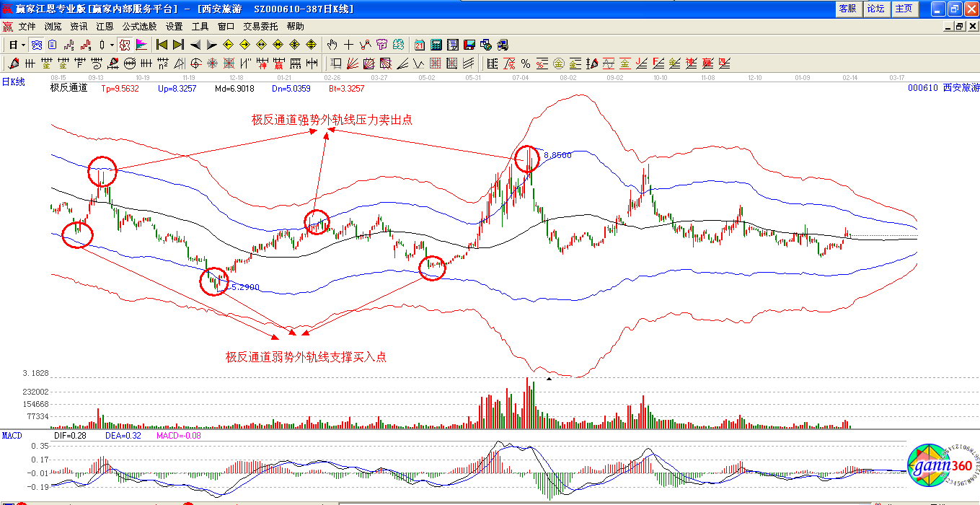Click the percent sign tool icon
980x505 pixels.
[x=526, y=63]
